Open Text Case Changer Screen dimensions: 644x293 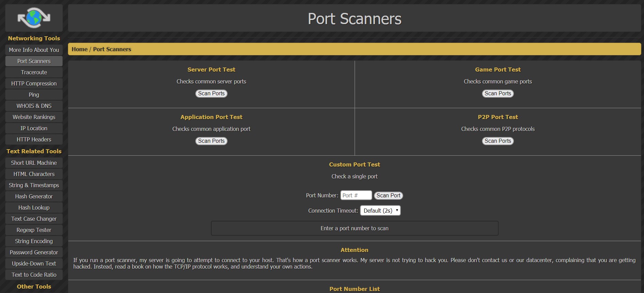(34, 219)
